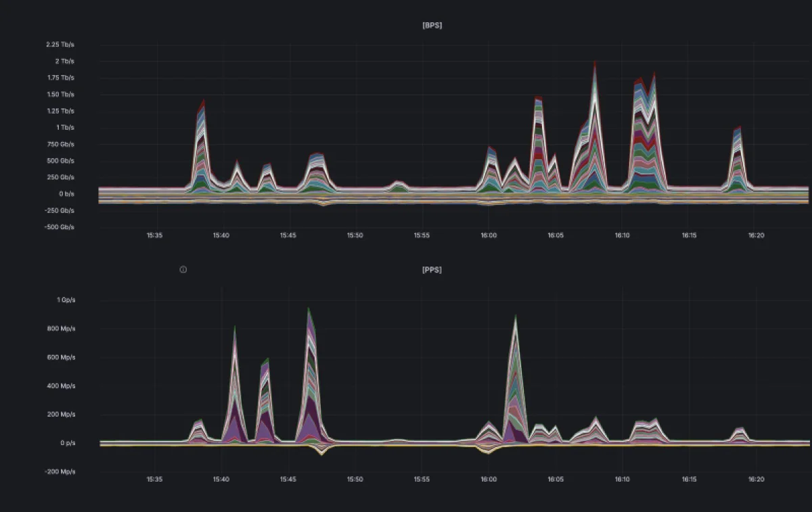Image resolution: width=812 pixels, height=512 pixels.
Task: Click the 15:35 time label on BPS chart
Action: click(154, 235)
